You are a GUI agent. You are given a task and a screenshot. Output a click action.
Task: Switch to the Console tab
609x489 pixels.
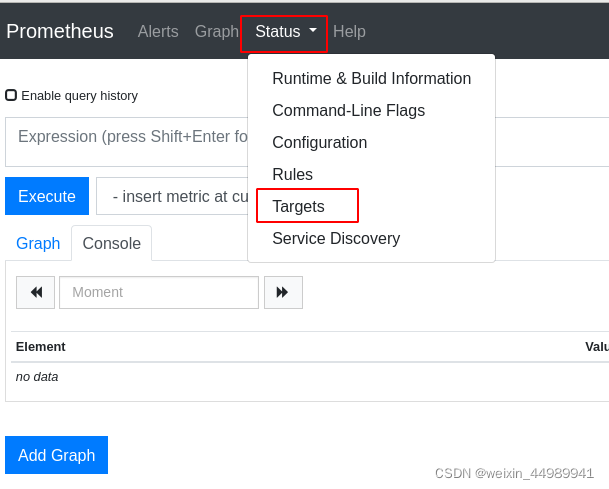click(111, 244)
